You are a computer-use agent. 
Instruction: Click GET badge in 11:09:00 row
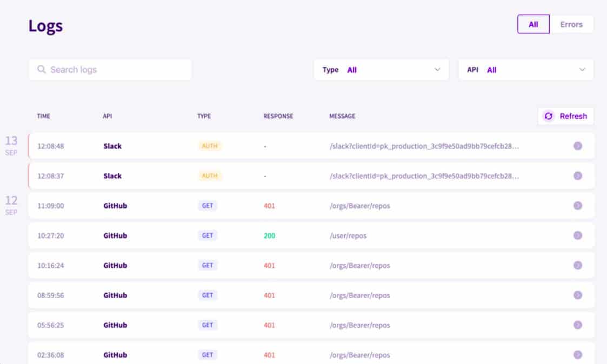click(208, 205)
